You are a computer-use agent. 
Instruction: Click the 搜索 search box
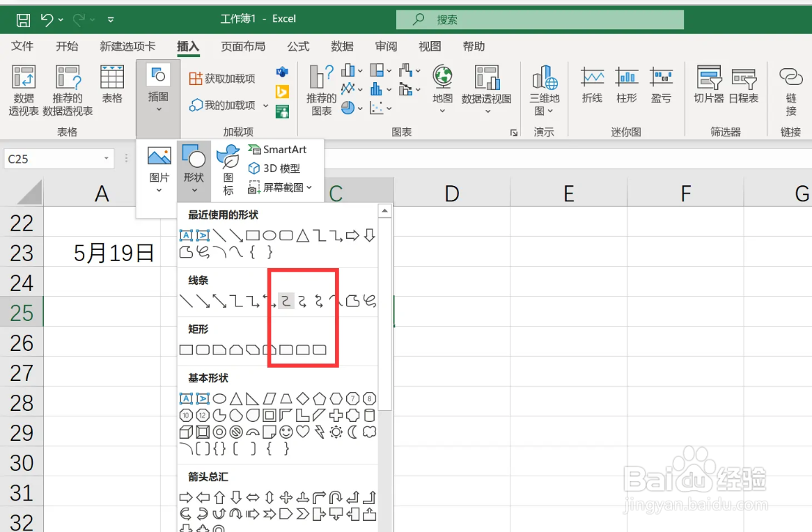[540, 19]
